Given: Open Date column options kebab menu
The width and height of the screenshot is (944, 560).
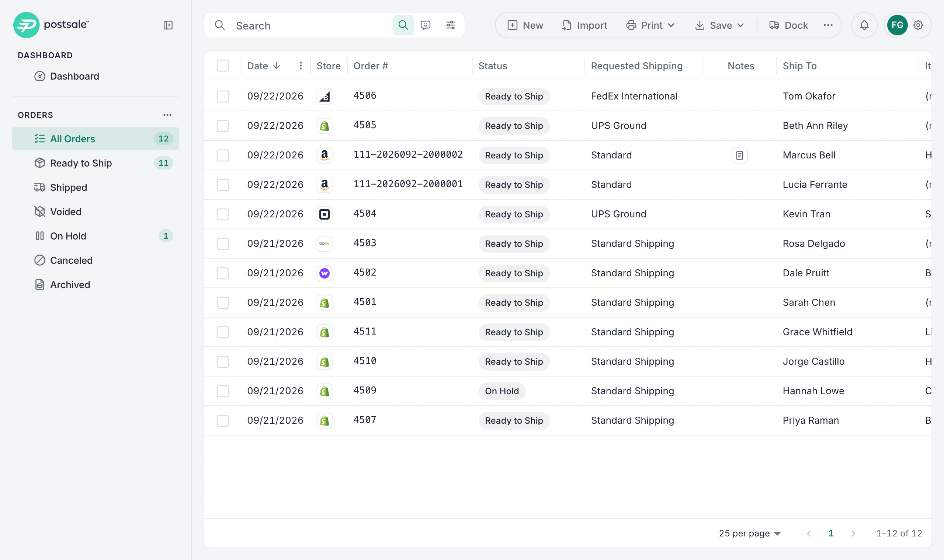Looking at the screenshot, I should [301, 66].
